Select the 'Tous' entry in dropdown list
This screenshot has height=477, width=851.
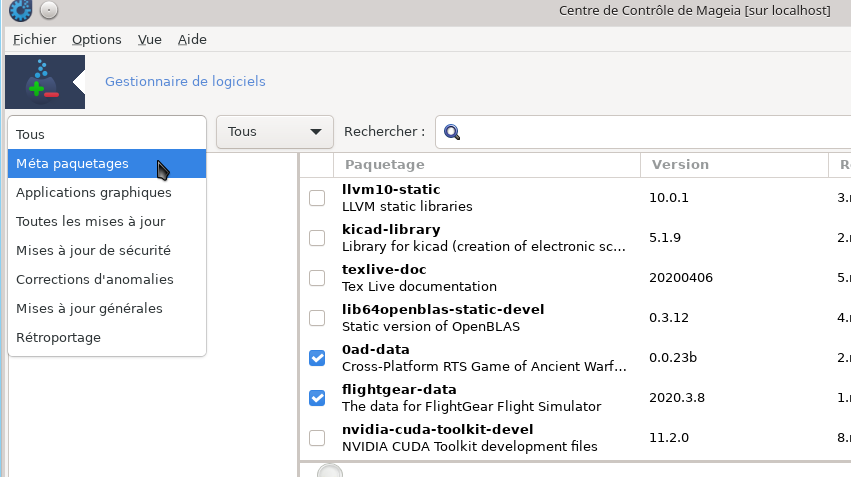[x=107, y=135]
